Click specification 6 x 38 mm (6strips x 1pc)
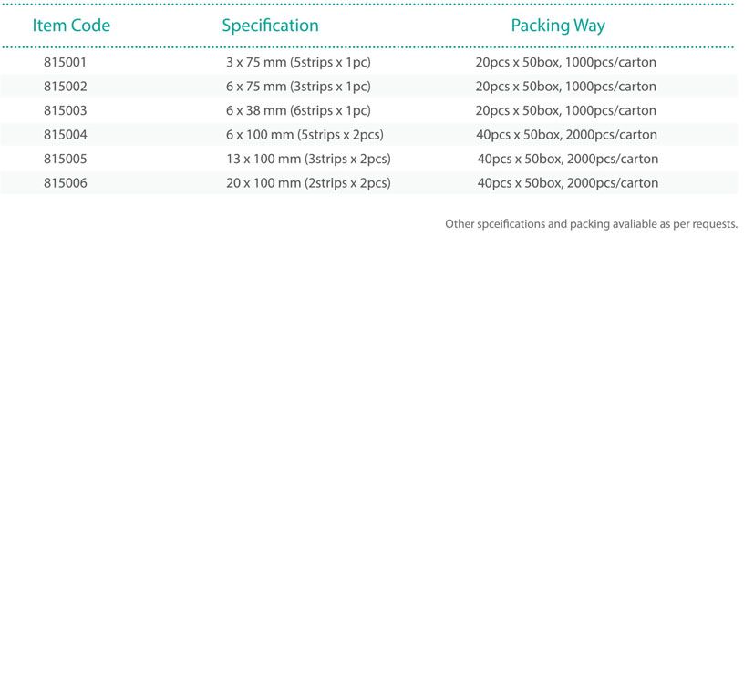Screen dimensions: 754x700 click(x=298, y=110)
